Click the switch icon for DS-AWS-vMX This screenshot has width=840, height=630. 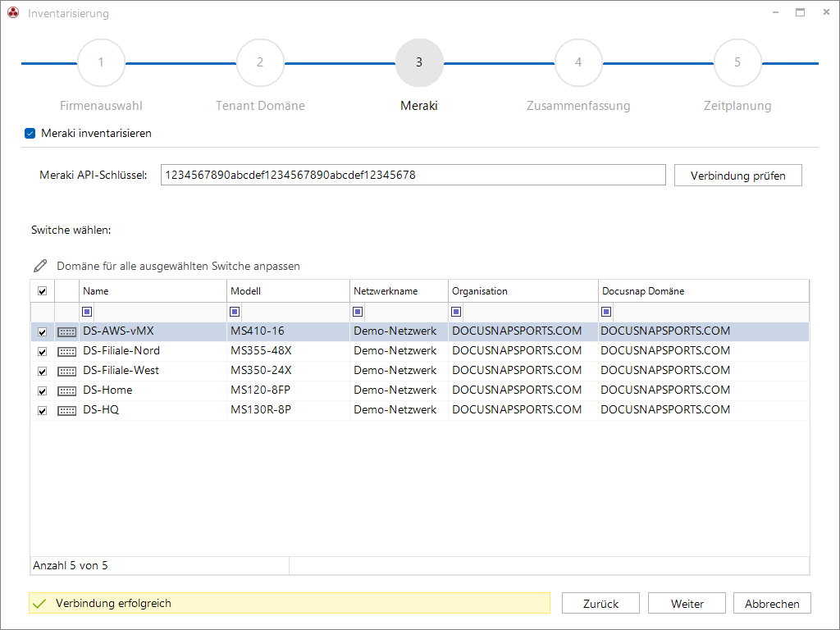tap(67, 332)
